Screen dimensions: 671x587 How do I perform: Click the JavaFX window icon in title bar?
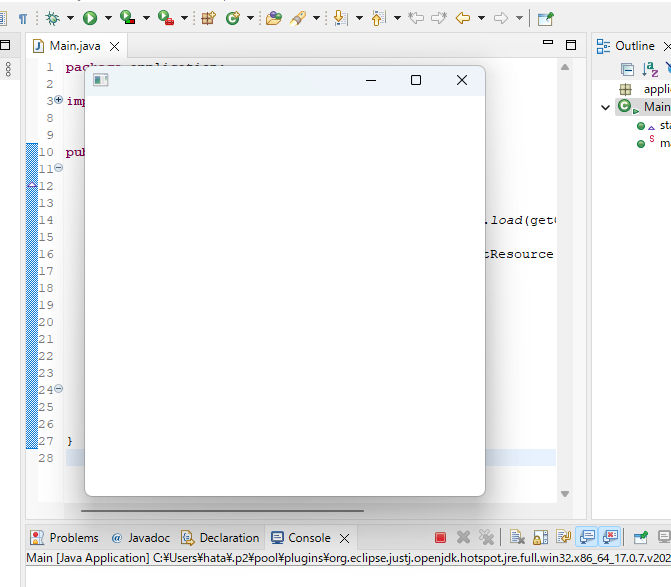point(101,80)
